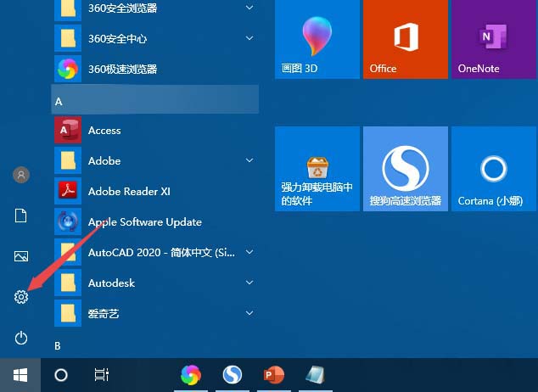The width and height of the screenshot is (538, 392).
Task: Open 360极速浏览器 from app list
Action: point(156,69)
